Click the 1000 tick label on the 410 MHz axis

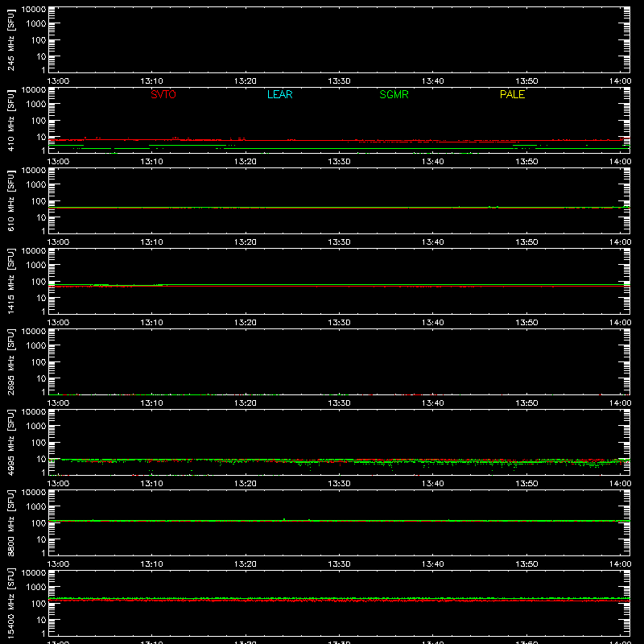point(36,105)
